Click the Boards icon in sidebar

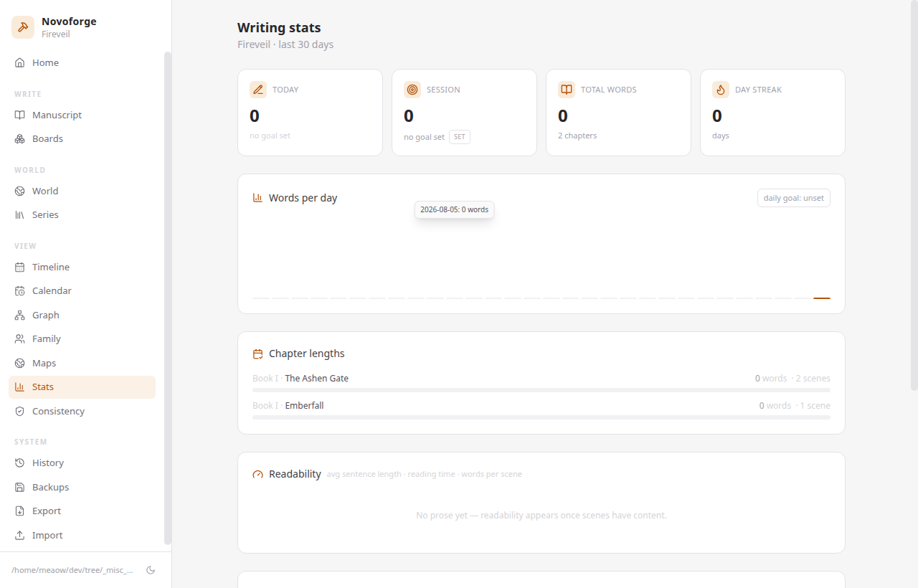pyautogui.click(x=20, y=138)
